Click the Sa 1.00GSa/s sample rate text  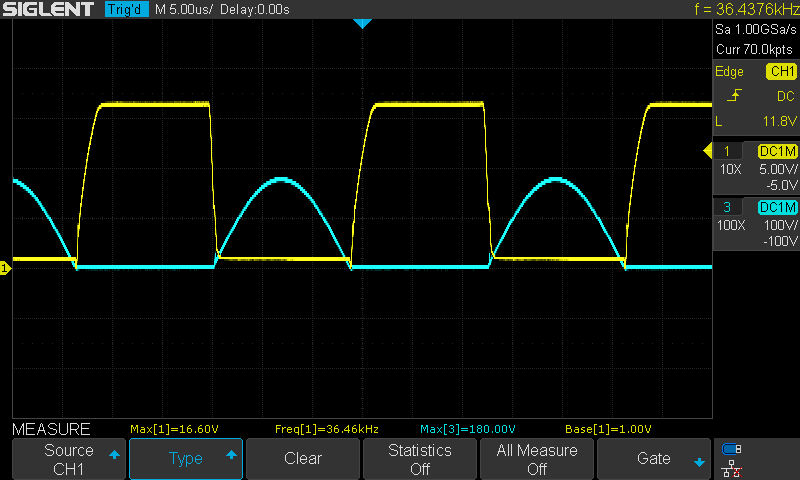(x=756, y=30)
